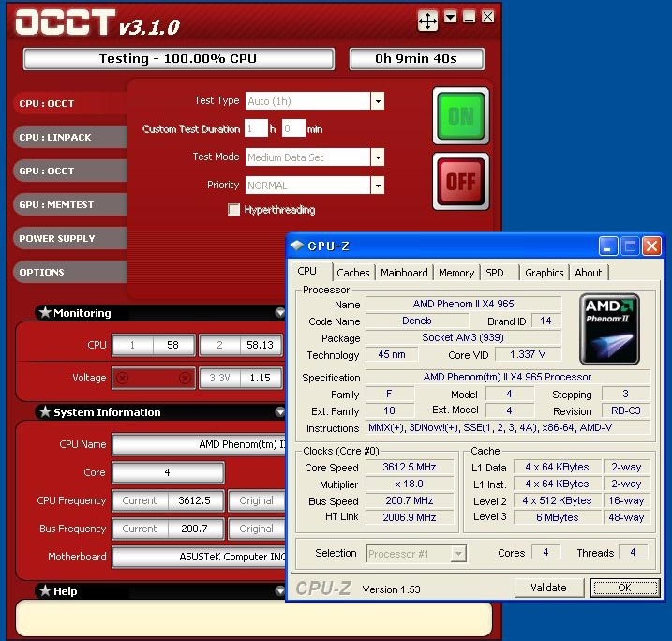Screen dimensions: 672x641
Task: Select the GPU : MEMTEST tab
Action: point(70,204)
